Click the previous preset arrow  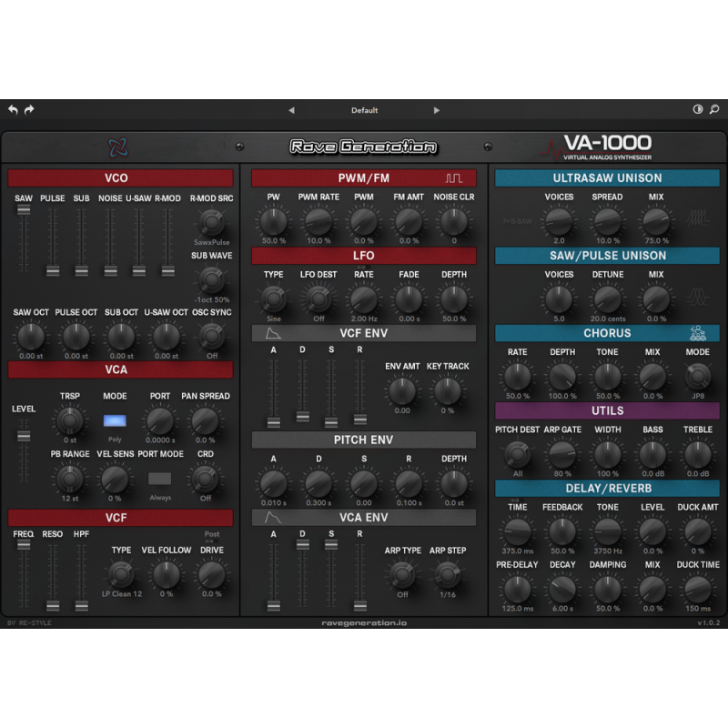pyautogui.click(x=291, y=109)
